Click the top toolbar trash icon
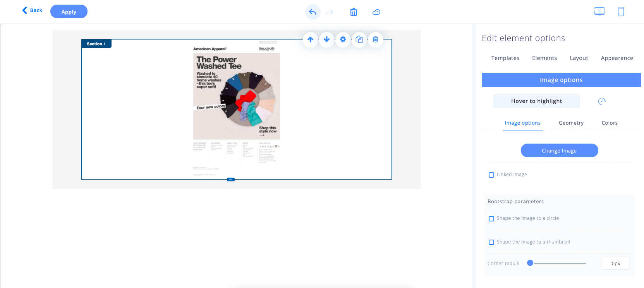Viewport: 644px width, 288px height. 354,12
